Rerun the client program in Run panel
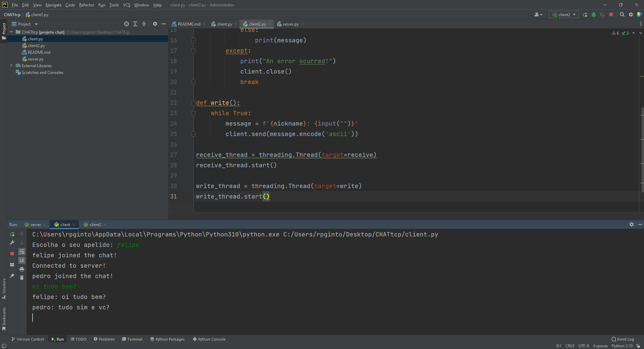Screen dimensions: 644x349 pos(12,234)
